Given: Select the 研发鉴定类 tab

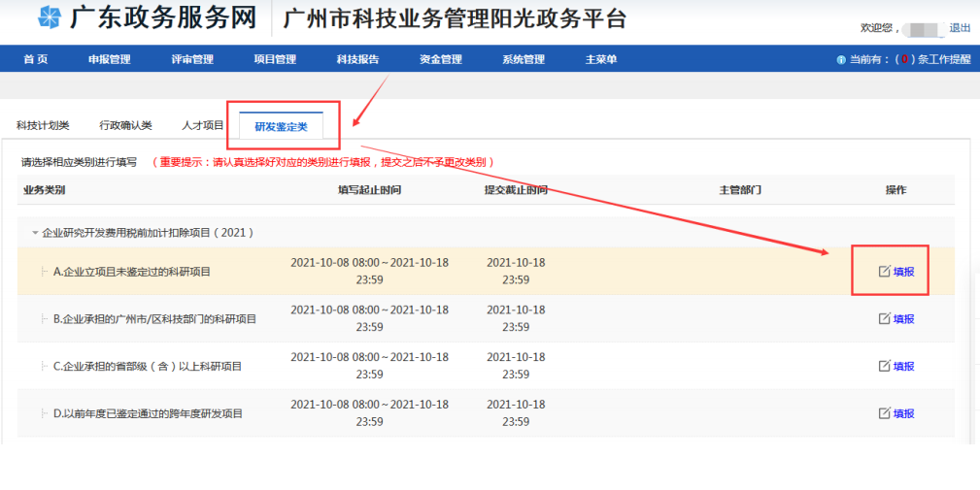Looking at the screenshot, I should tap(282, 126).
